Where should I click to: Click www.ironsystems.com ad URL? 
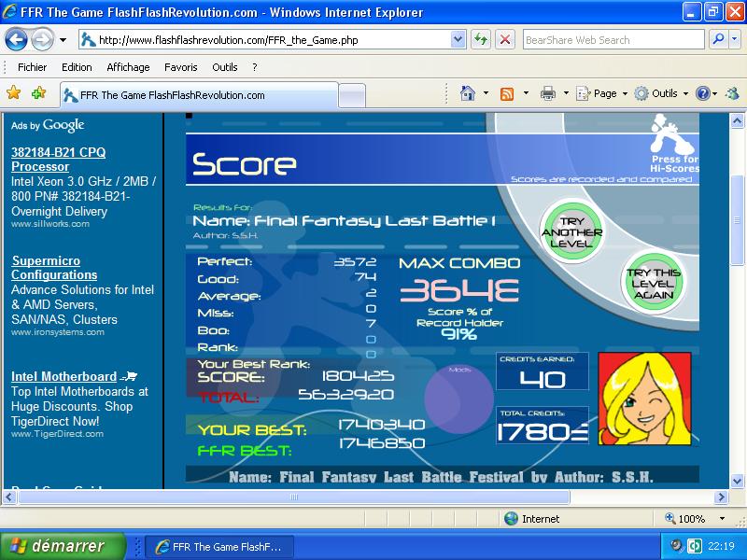pyautogui.click(x=58, y=332)
